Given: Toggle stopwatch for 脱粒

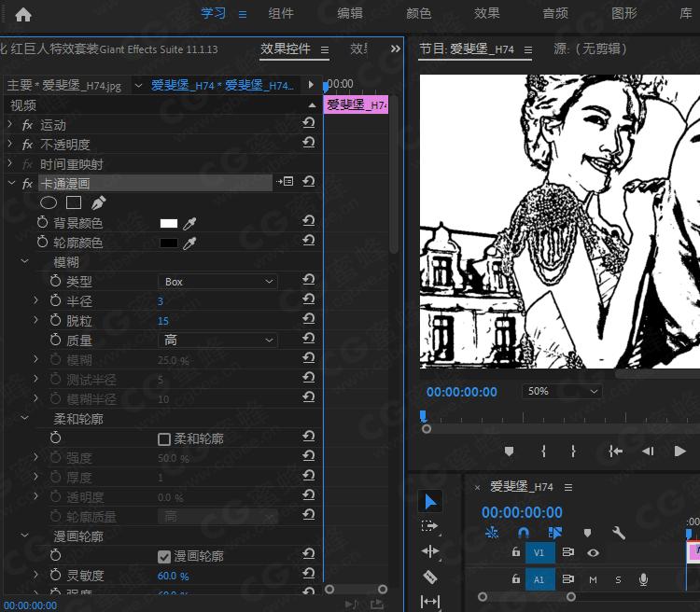Looking at the screenshot, I should 55,320.
